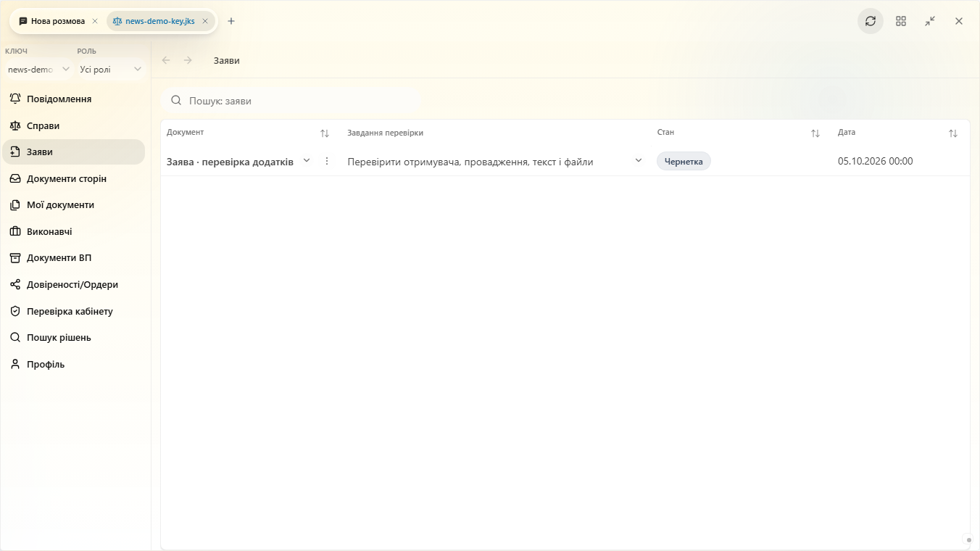Open Документи ВП in the sidebar
The height and width of the screenshot is (551, 980).
click(x=74, y=258)
